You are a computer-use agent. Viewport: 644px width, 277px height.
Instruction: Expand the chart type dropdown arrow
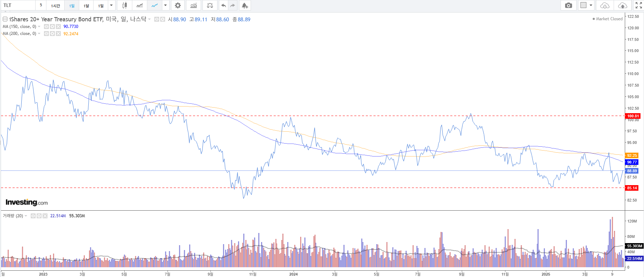click(165, 5)
